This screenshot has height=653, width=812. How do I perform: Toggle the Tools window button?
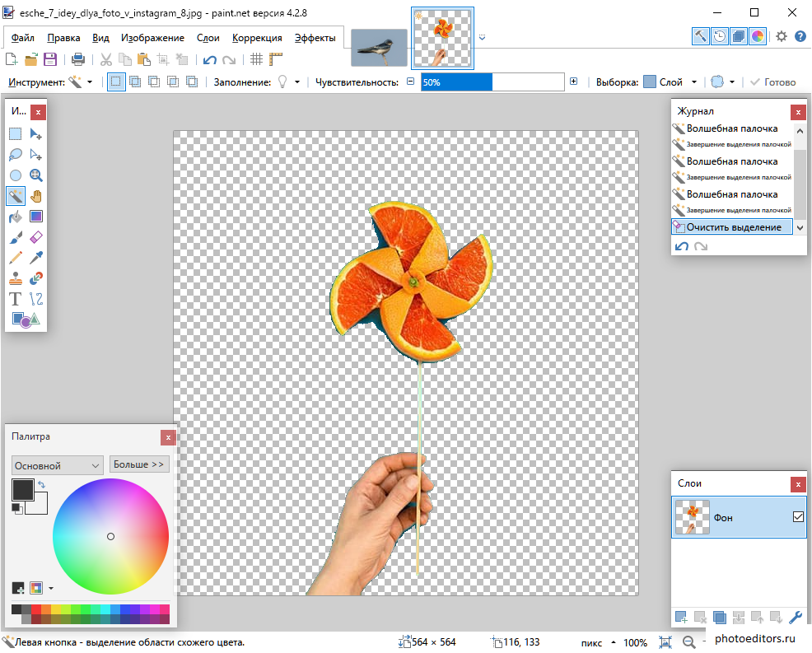pos(700,36)
